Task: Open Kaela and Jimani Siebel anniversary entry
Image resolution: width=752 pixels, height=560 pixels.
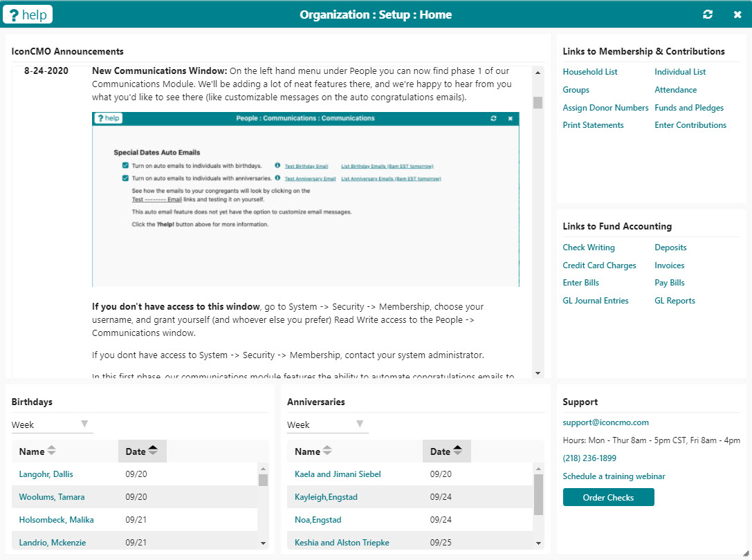Action: [338, 474]
